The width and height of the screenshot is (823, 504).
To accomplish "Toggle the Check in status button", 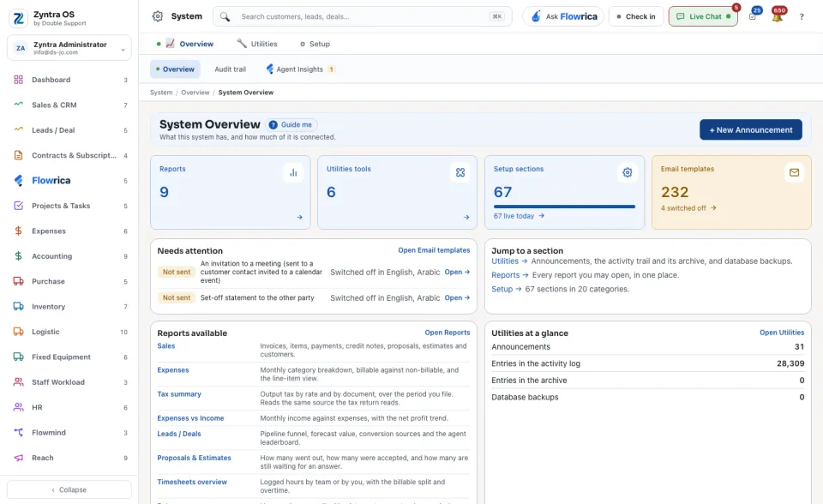I will point(636,16).
